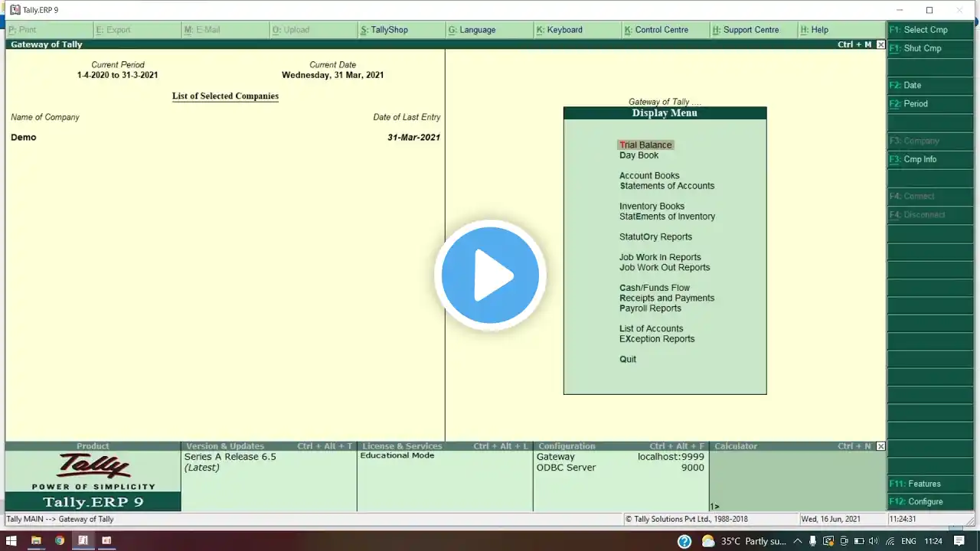Show hidden system tray icons

799,541
